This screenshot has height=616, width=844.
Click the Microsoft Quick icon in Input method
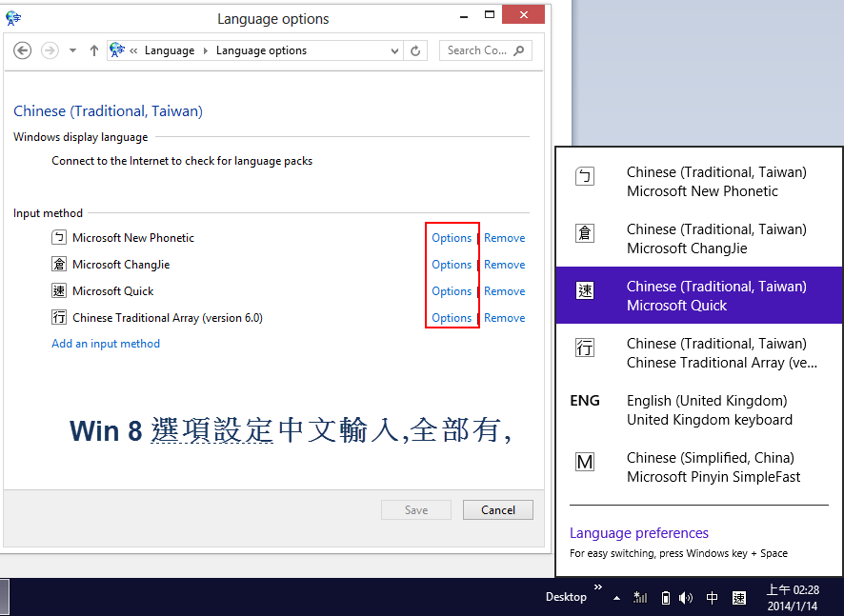point(59,291)
